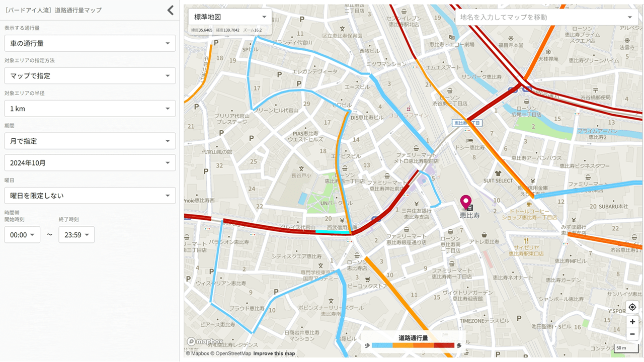Click the pink 恵比寿 location pin marker

(x=466, y=203)
